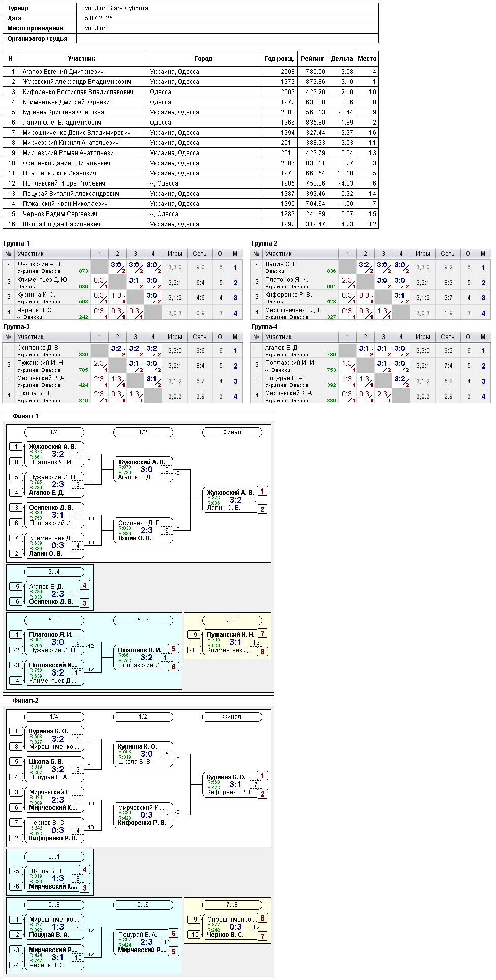This screenshot has height=980, width=496.
Task: Click the 'Дельта' column header
Action: pos(342,59)
